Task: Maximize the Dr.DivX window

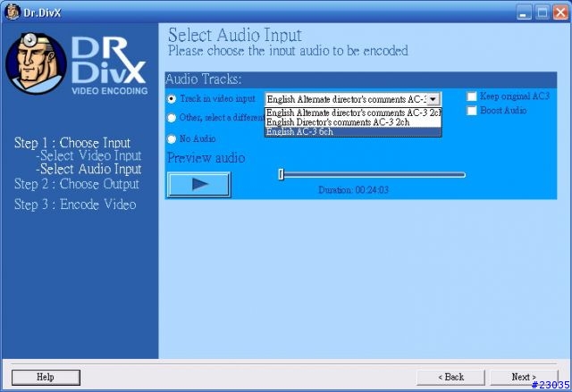Action: 543,13
